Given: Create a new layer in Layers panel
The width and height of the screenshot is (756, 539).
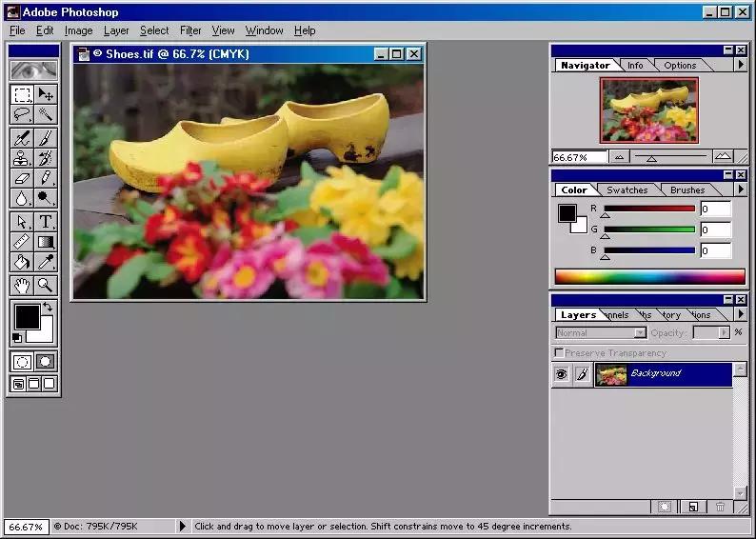Looking at the screenshot, I should tap(693, 508).
